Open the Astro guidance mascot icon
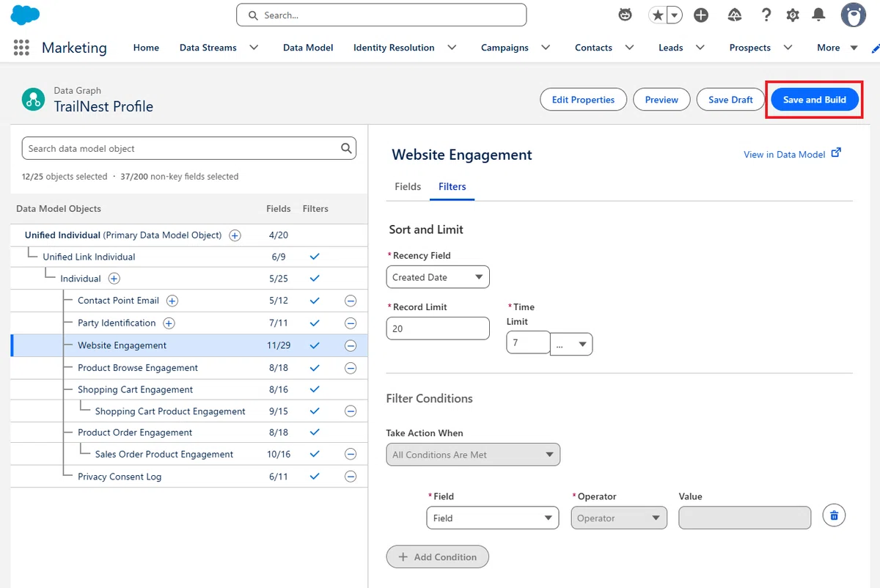This screenshot has height=588, width=880. point(625,15)
